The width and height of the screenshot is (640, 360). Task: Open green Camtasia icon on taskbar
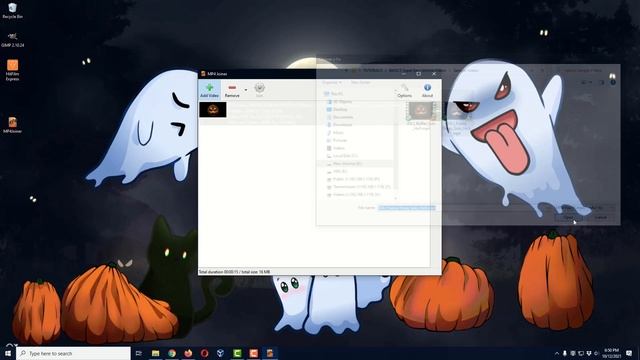pos(237,353)
